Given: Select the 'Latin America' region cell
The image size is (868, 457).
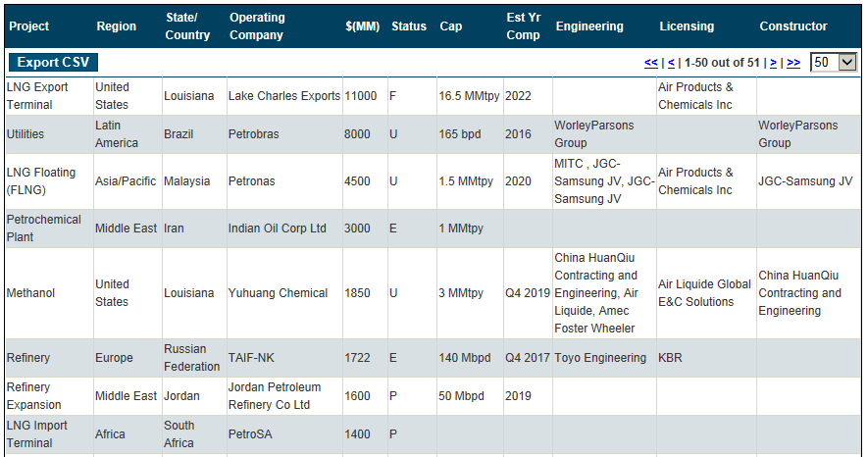Looking at the screenshot, I should pyautogui.click(x=128, y=134).
